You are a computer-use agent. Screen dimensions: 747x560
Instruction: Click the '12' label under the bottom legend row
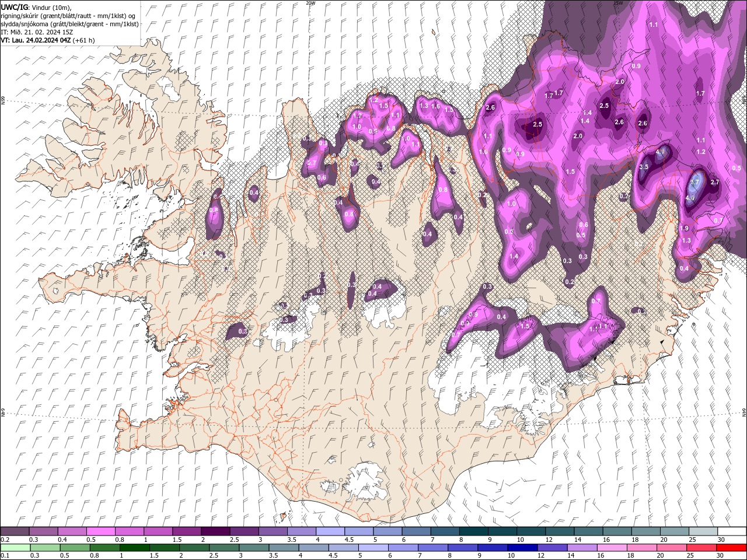[x=541, y=556]
